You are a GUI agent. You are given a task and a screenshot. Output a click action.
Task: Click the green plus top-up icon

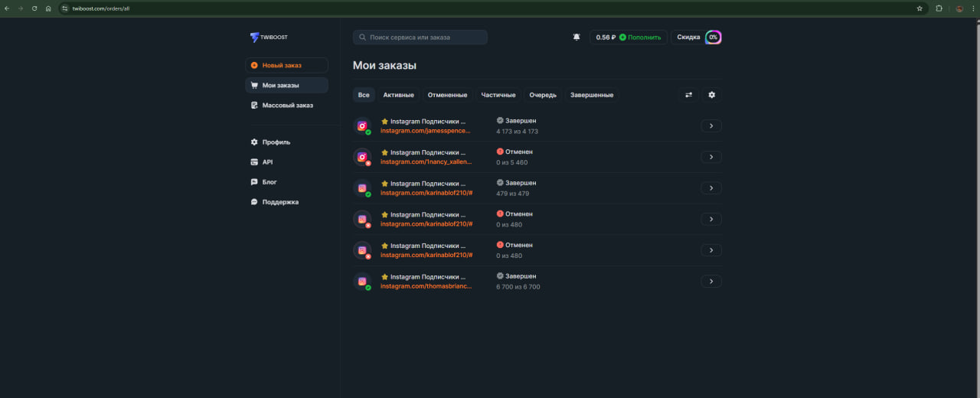[622, 37]
